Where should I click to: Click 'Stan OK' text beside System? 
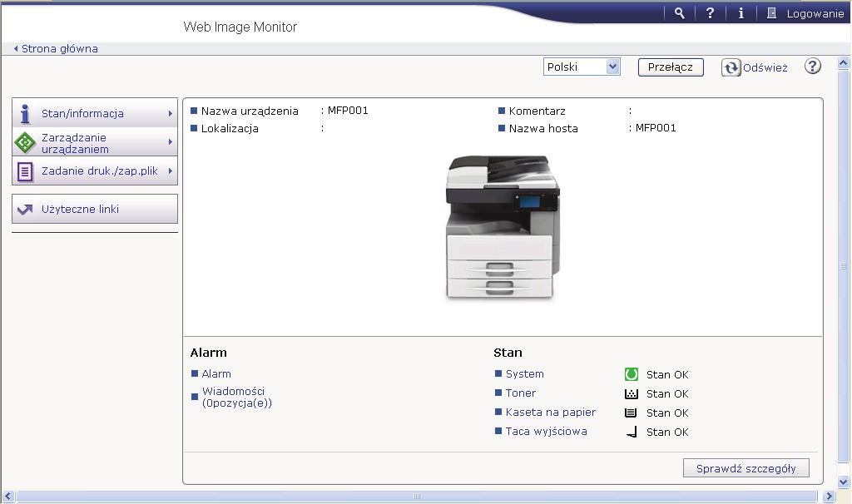pyautogui.click(x=667, y=375)
